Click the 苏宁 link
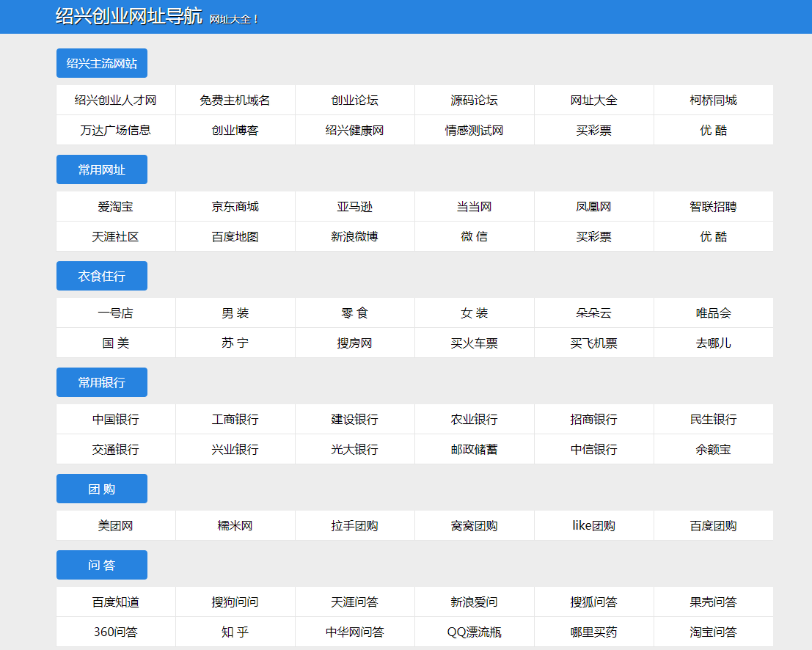 [235, 343]
